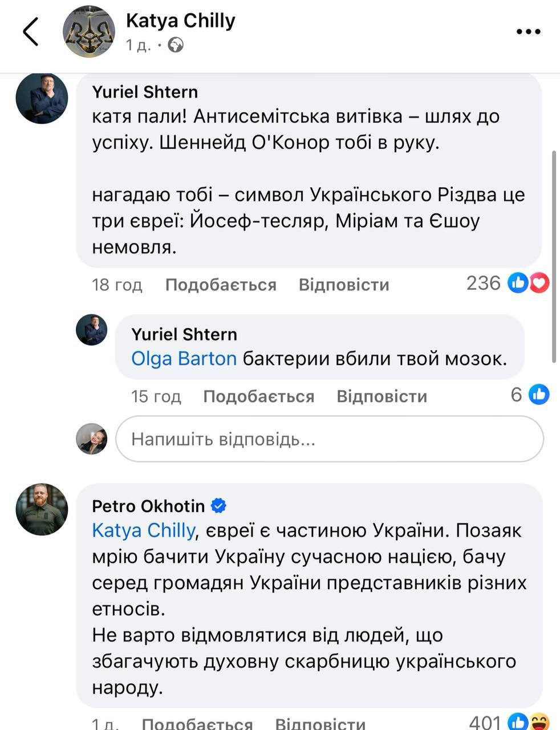Open the Olga Barton mention link
This screenshot has width=560, height=730.
(x=184, y=359)
